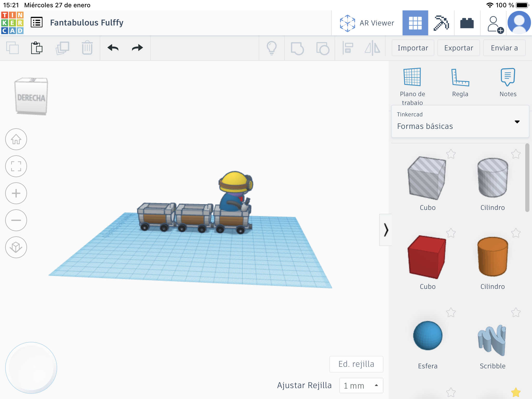Collapse the shapes panel with the chevron

(386, 230)
